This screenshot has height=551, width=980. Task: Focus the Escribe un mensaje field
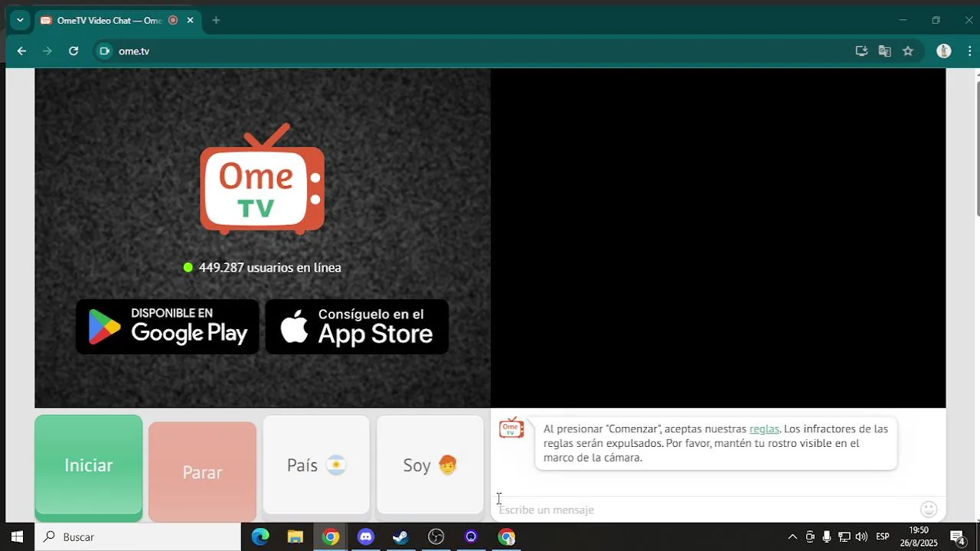pos(704,510)
